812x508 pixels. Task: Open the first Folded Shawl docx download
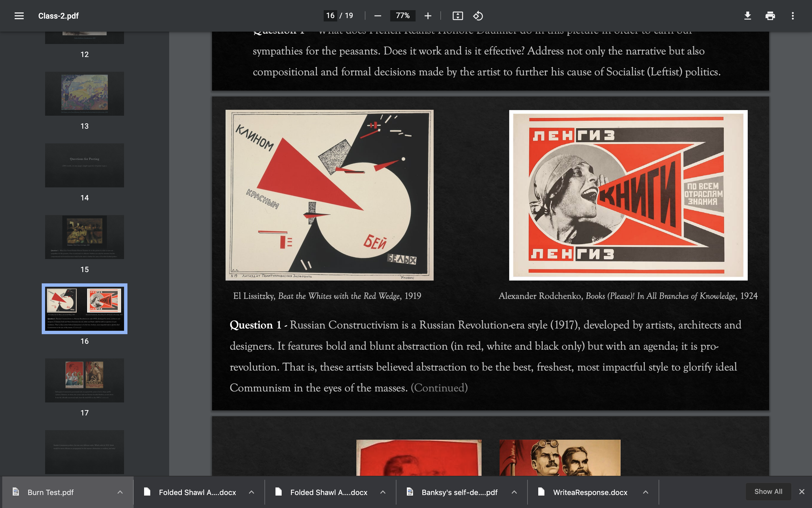[197, 492]
